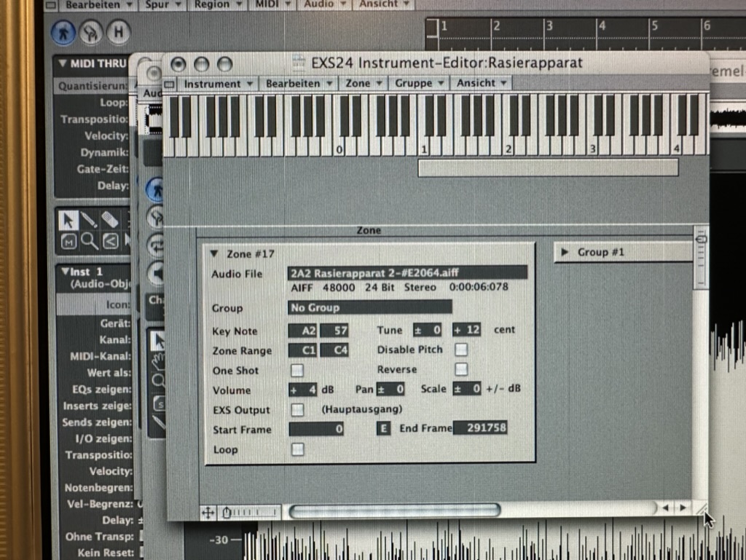Enable the One Shot checkbox
The image size is (746, 560).
tap(297, 370)
